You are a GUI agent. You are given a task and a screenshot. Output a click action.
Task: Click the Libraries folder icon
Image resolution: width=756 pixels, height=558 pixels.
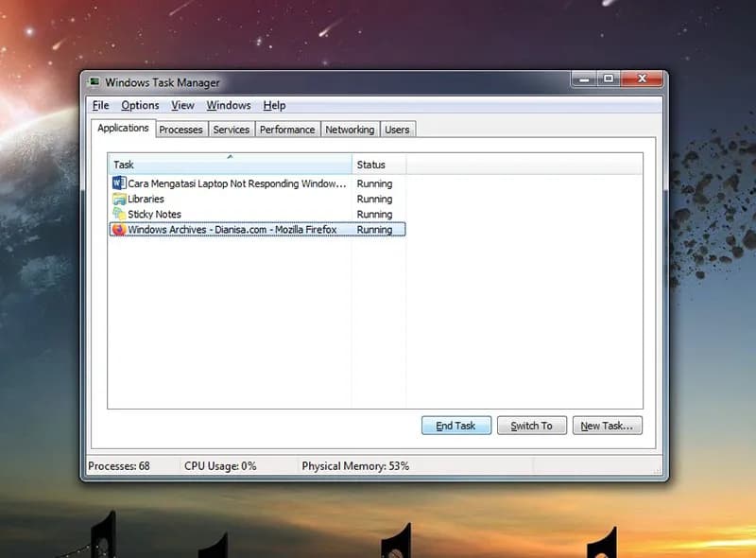tap(118, 199)
